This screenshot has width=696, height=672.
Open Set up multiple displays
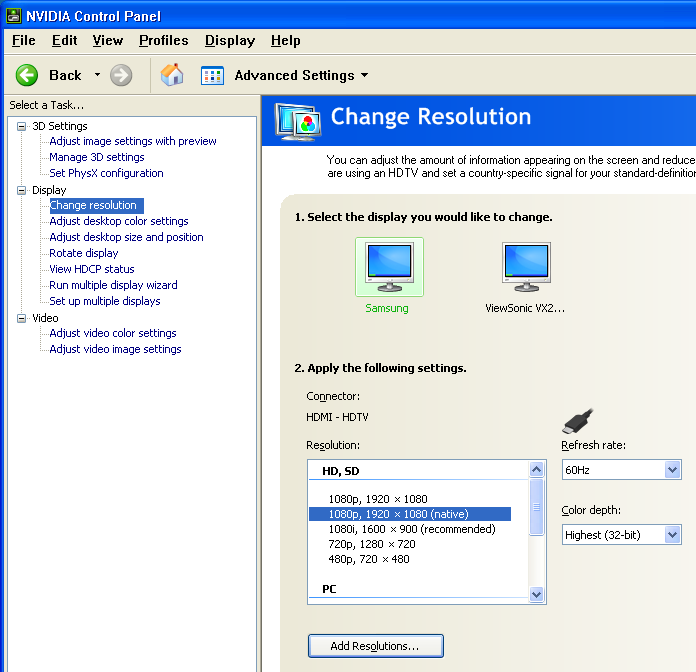105,301
